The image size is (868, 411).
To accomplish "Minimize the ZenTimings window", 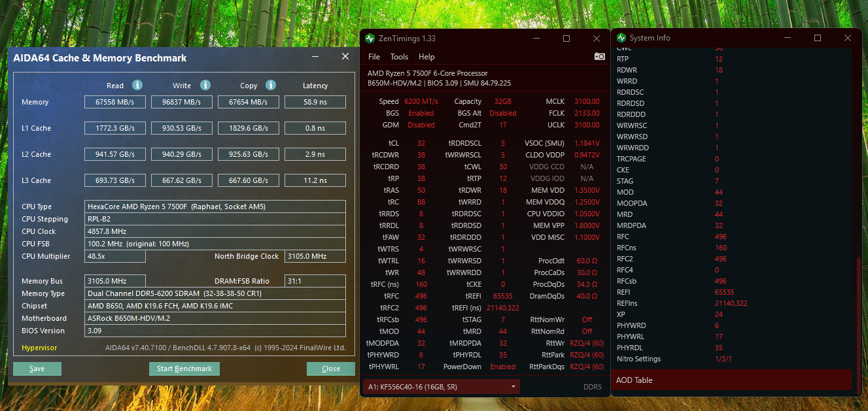I will (x=536, y=39).
